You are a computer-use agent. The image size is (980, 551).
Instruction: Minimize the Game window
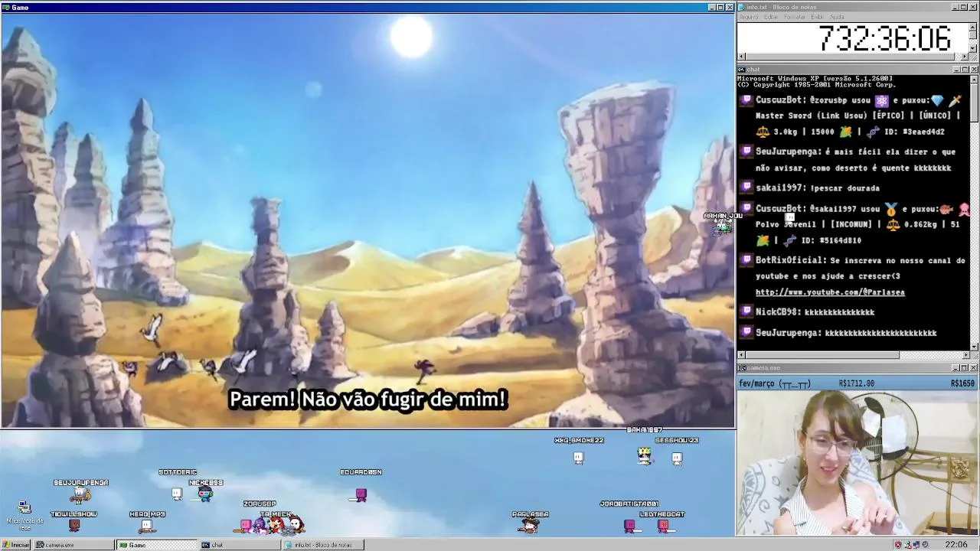tap(711, 7)
